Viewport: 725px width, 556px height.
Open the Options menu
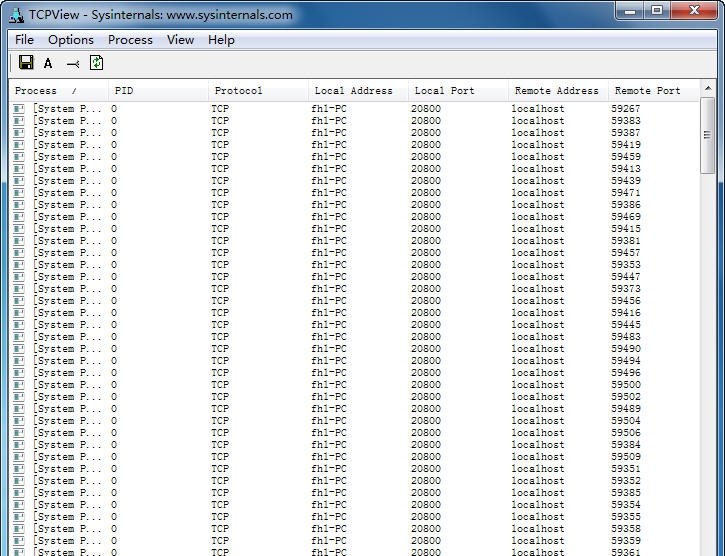point(71,40)
